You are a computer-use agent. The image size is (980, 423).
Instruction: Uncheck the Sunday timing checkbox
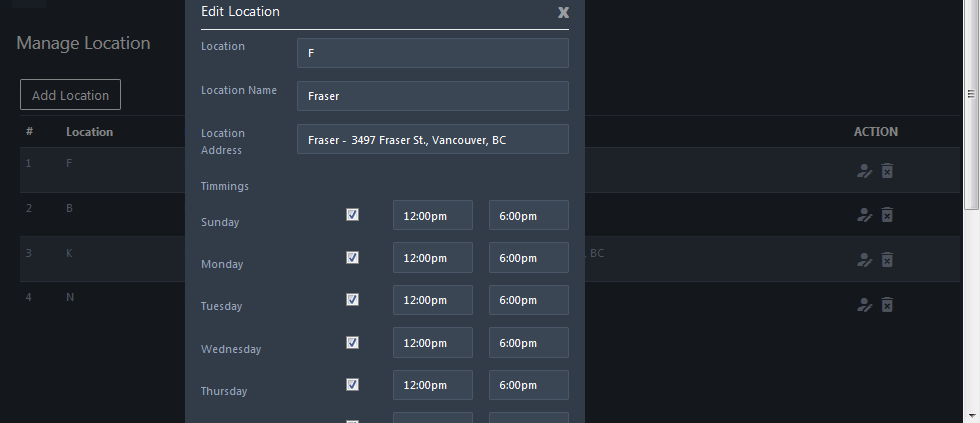tap(352, 214)
